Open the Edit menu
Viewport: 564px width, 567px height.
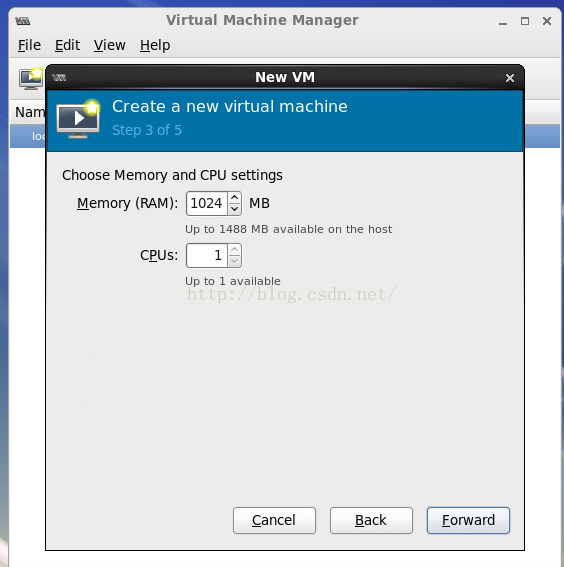pyautogui.click(x=68, y=45)
